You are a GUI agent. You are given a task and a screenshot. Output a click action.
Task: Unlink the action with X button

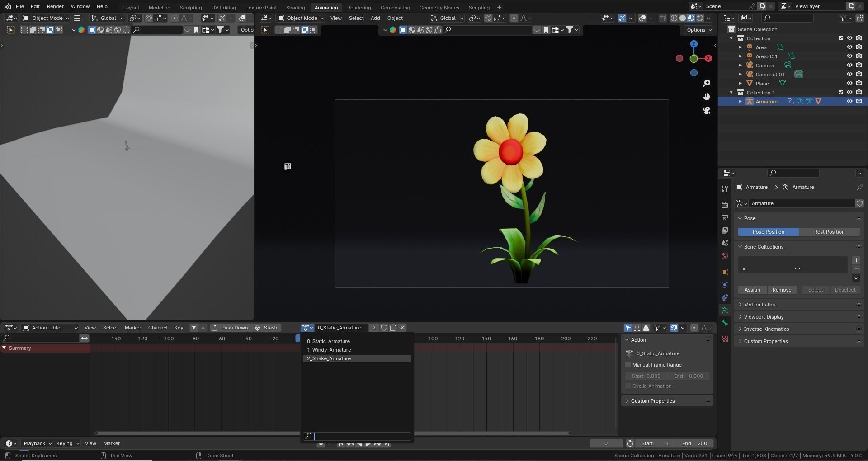pos(402,328)
